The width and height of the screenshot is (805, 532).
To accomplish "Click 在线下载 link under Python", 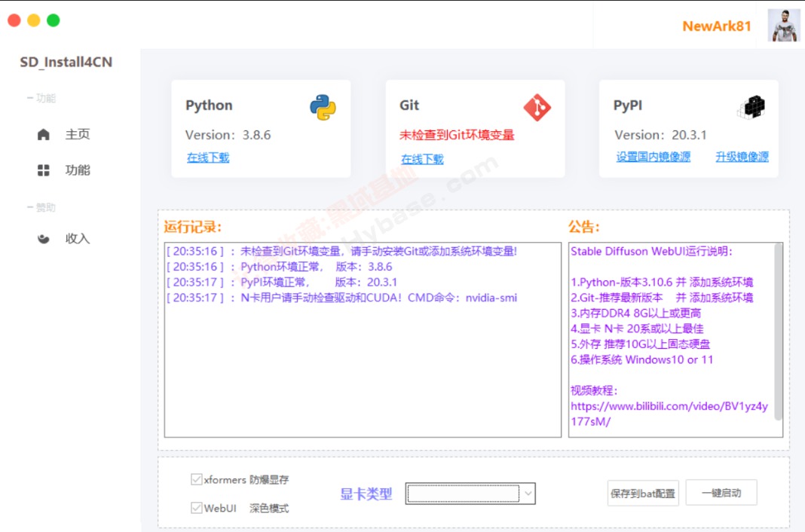I will (208, 157).
